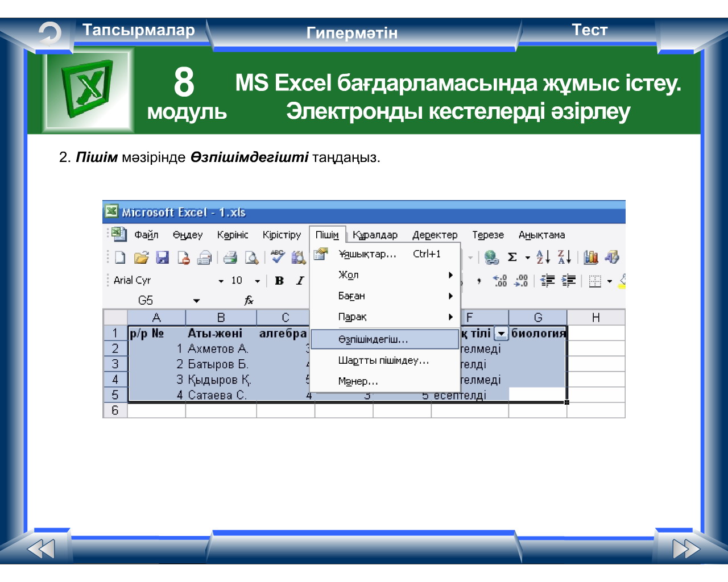The height and width of the screenshot is (582, 728).
Task: Open the Анықтама menu
Action: point(541,235)
